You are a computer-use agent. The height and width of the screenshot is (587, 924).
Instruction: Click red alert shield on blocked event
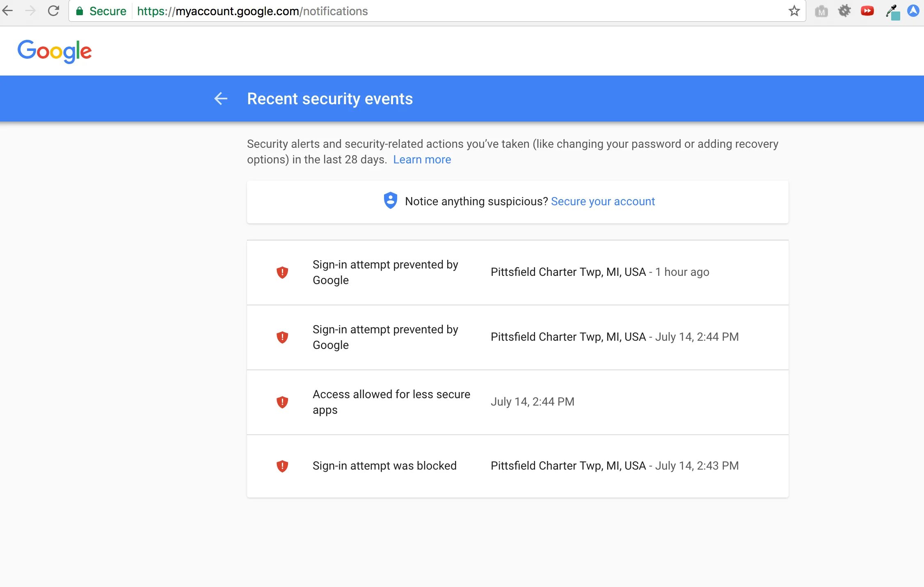282,466
